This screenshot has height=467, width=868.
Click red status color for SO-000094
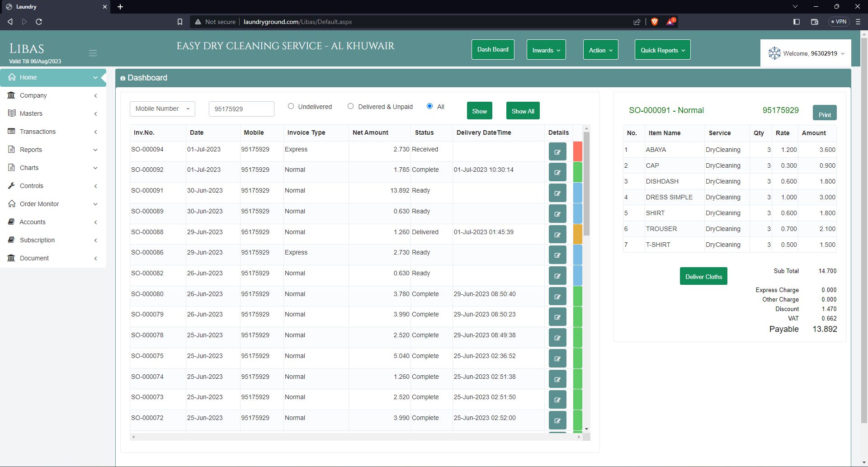577,151
